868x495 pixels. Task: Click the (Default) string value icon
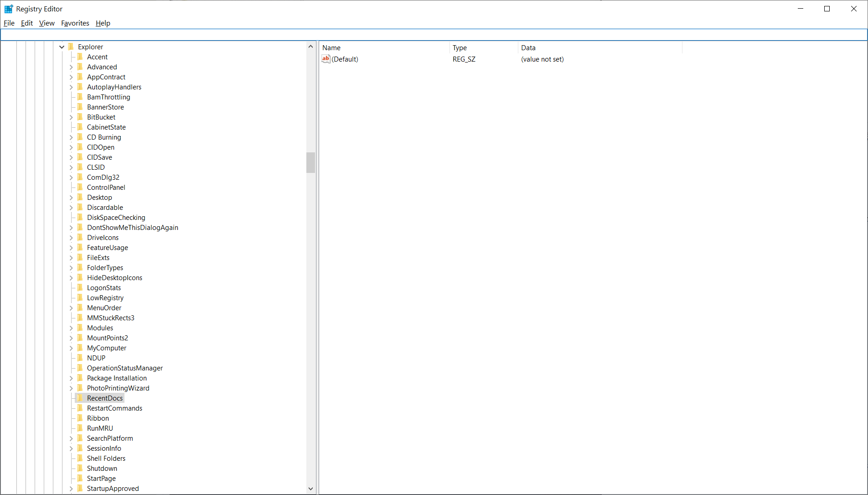(325, 59)
